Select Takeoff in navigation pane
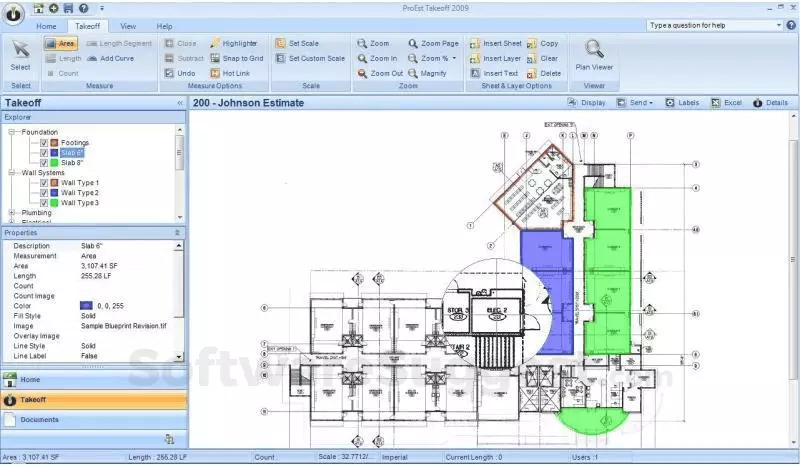Viewport: 800px width, 466px height. (x=94, y=400)
